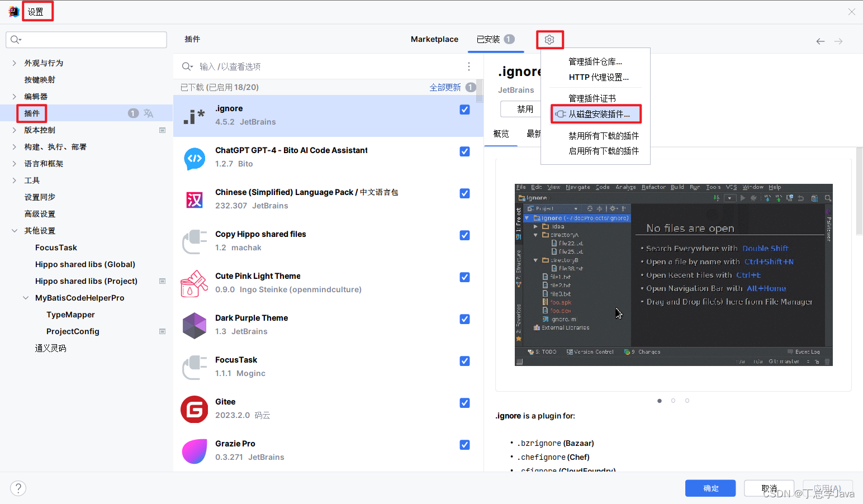Uncheck Copy Hippo shared files plugin
This screenshot has width=863, height=504.
464,235
